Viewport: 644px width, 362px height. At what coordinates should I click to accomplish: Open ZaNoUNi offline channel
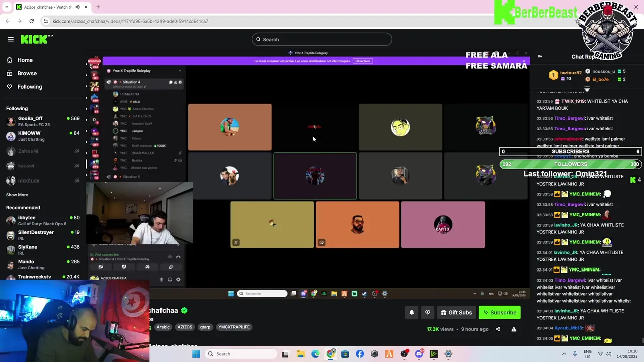[43, 151]
